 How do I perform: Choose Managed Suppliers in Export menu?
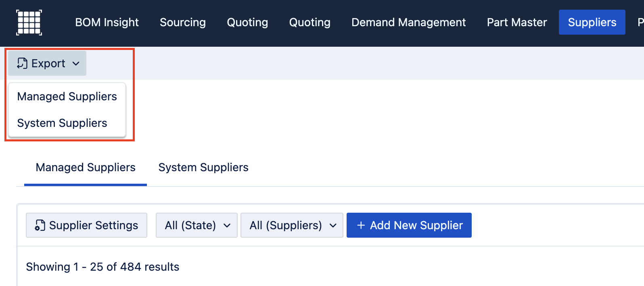click(67, 97)
